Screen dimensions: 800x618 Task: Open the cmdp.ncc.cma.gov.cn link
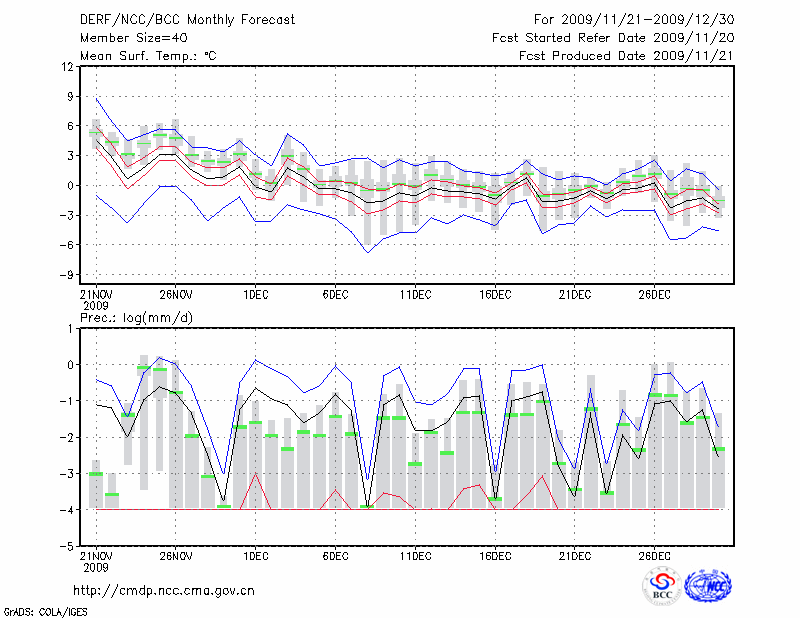[164, 591]
